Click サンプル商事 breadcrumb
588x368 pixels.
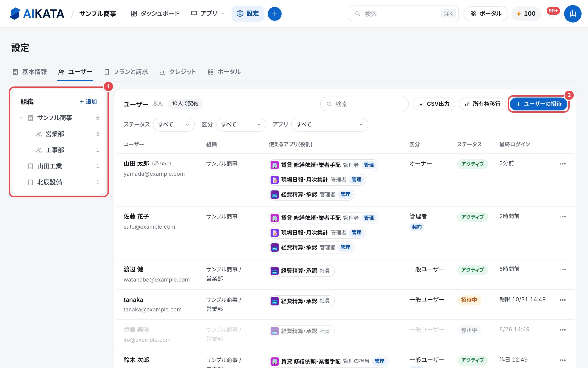98,14
